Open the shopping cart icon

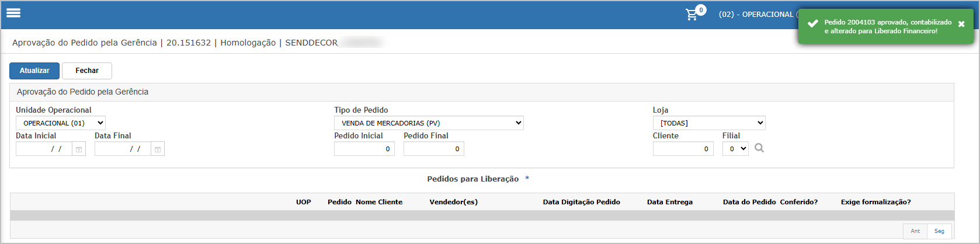[x=692, y=15]
